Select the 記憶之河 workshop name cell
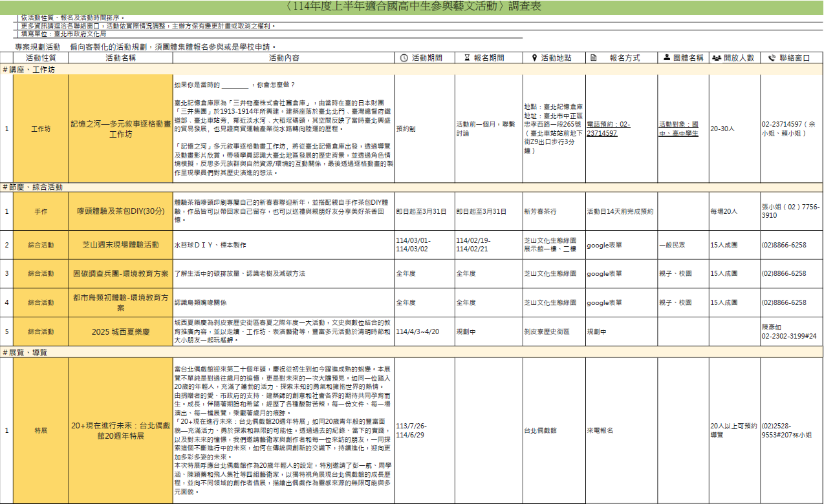Image resolution: width=824 pixels, height=504 pixels. (x=120, y=129)
